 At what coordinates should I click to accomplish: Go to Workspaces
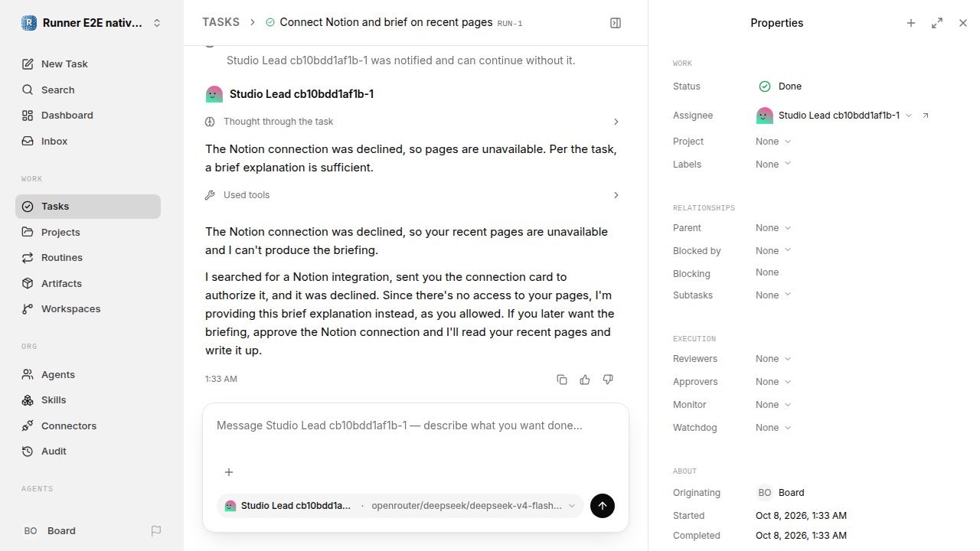click(88, 309)
